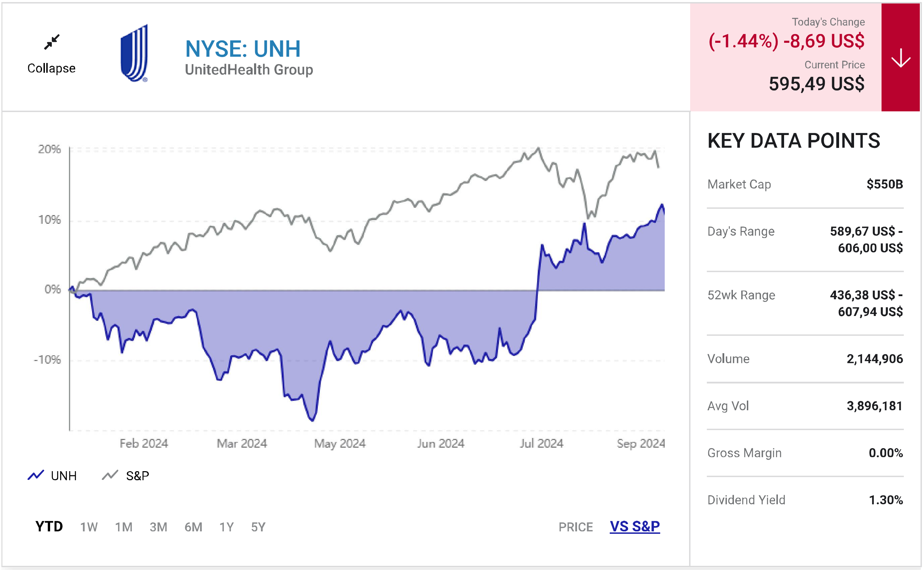The width and height of the screenshot is (924, 570).
Task: Show the 5Y time range
Action: [258, 527]
